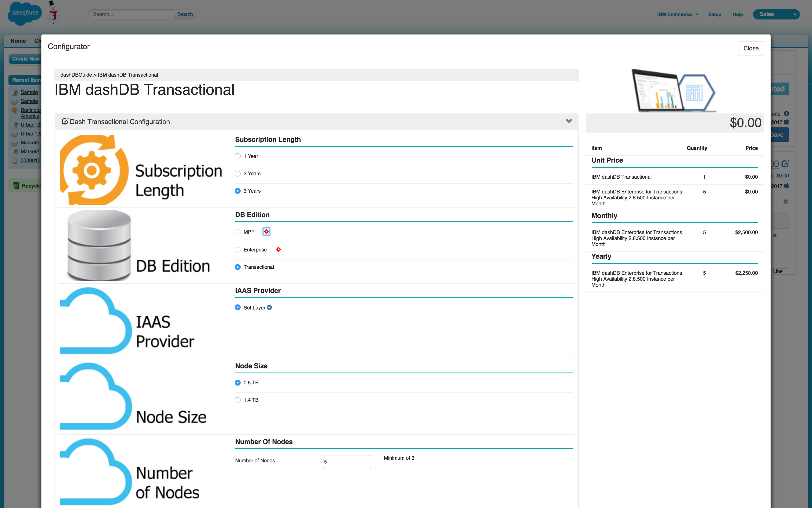The width and height of the screenshot is (812, 508).
Task: Click the orange Subscription Length gear graphic
Action: point(94,170)
